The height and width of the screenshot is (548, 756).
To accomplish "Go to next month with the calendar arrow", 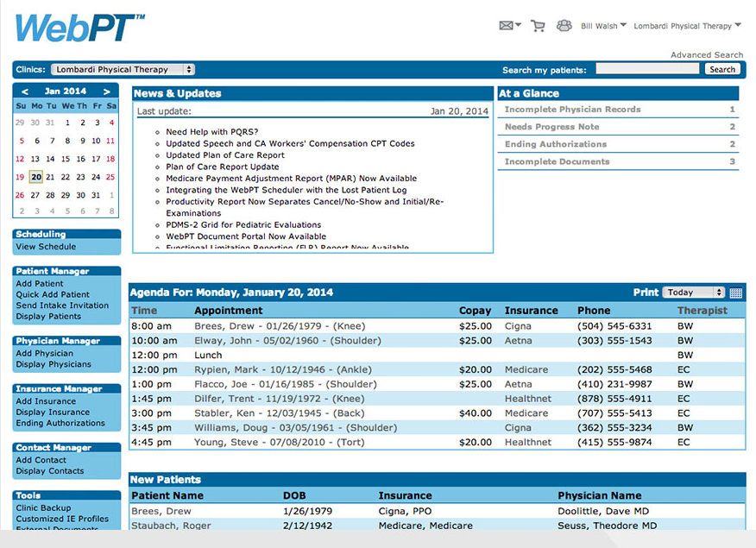I will 108,91.
